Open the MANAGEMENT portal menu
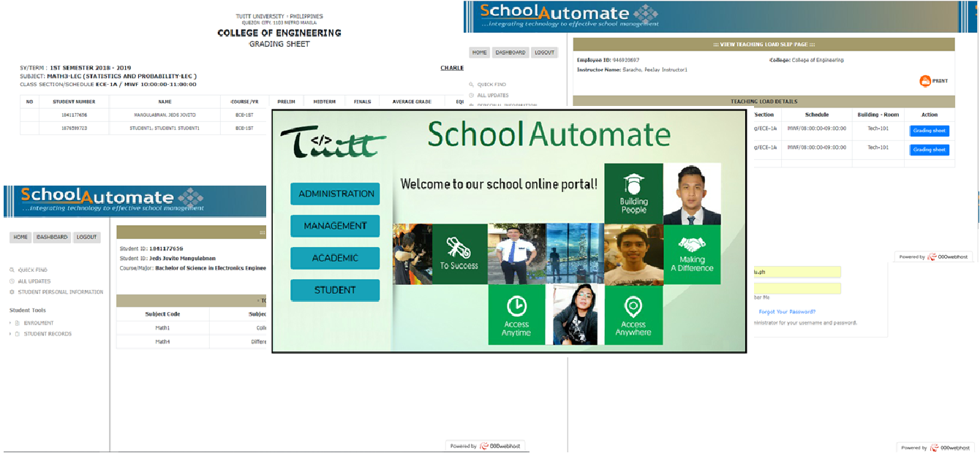This screenshot has width=980, height=453. coord(335,226)
